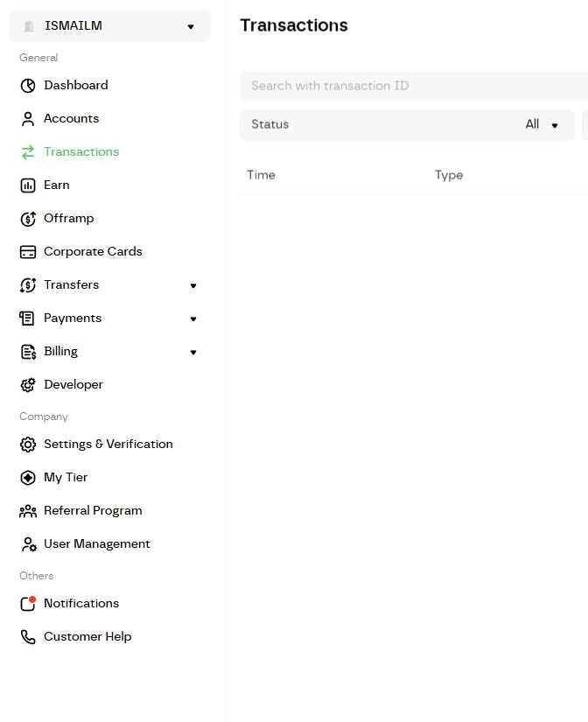Click the Accounts person icon
Viewport: 588px width, 722px height.
tap(28, 119)
